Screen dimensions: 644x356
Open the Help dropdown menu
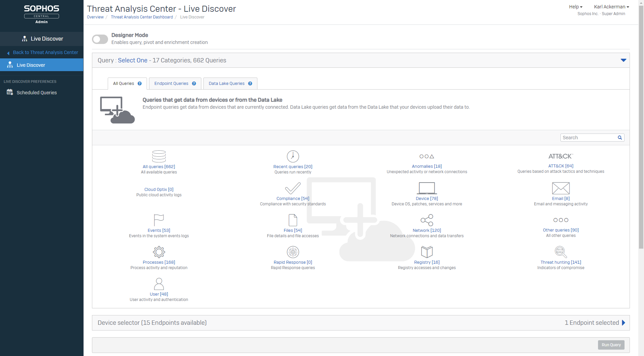pos(575,7)
